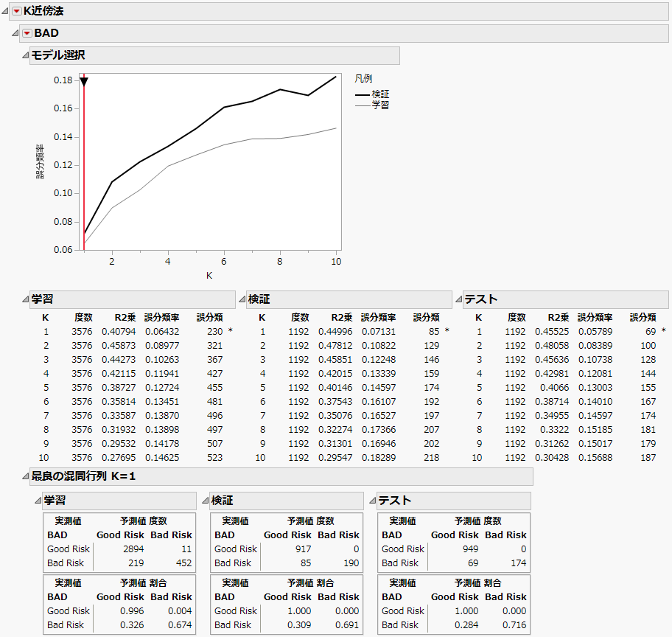This screenshot has height=637, width=672.
Task: Click the 凡例 legend title
Action: click(x=364, y=79)
